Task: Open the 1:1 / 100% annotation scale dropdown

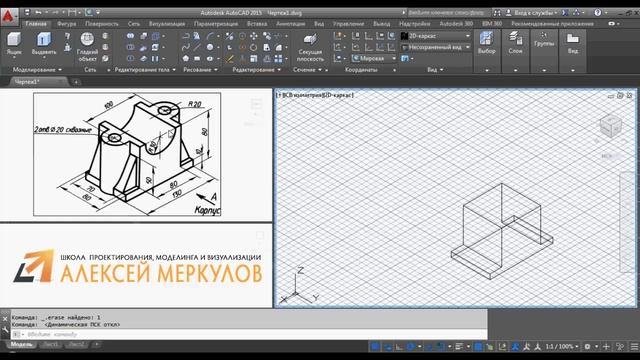Action: tap(562, 347)
